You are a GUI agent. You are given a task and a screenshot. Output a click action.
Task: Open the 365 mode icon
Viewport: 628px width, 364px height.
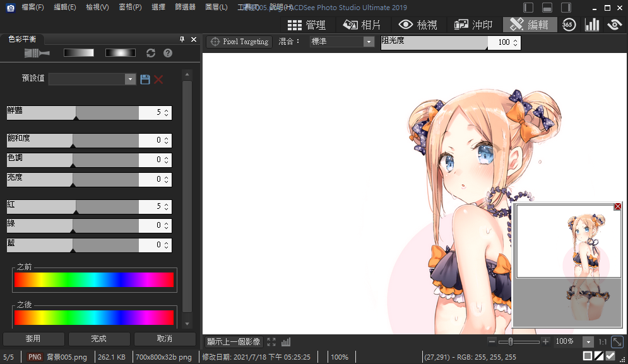click(568, 25)
